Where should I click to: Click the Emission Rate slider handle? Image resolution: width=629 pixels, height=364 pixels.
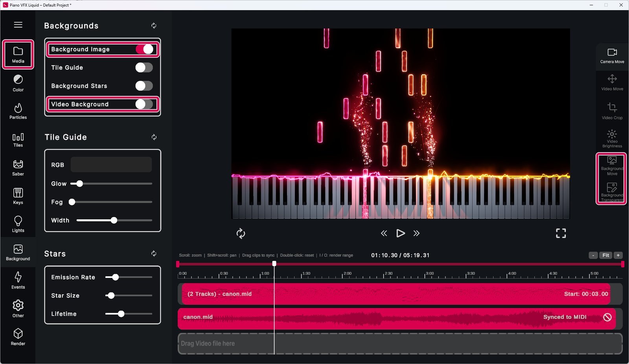tap(115, 277)
